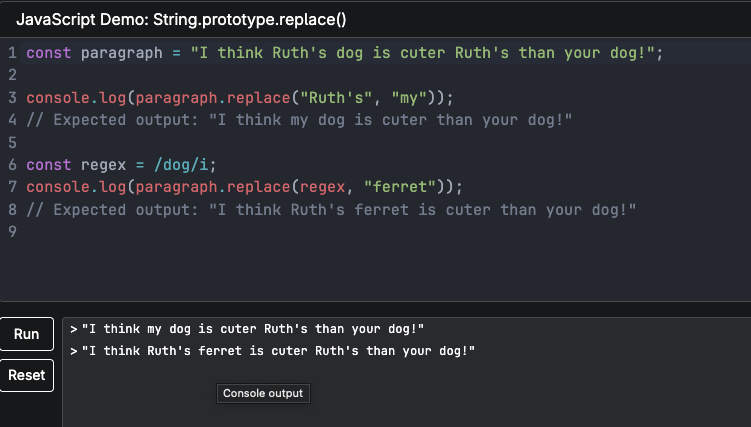The image size is (751, 427).
Task: Place cursor on empty line 9
Action: click(x=300, y=232)
